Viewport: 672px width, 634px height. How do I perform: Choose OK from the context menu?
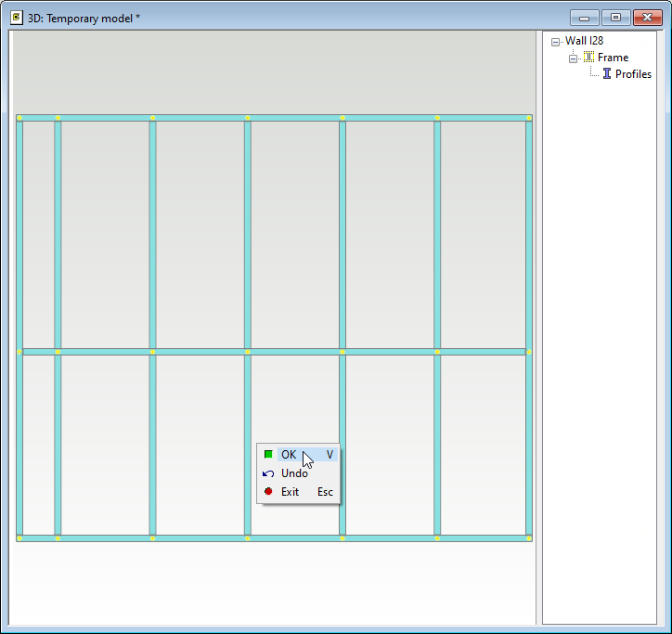(290, 455)
